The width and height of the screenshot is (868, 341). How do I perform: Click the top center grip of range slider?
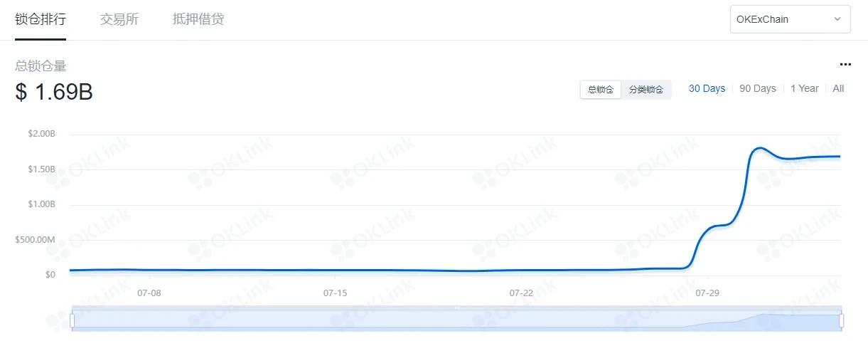457,308
